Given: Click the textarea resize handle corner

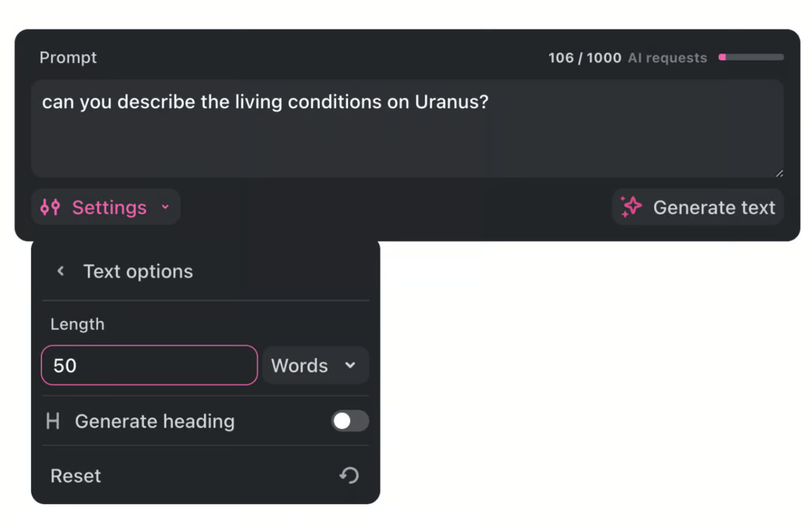Looking at the screenshot, I should click(779, 173).
